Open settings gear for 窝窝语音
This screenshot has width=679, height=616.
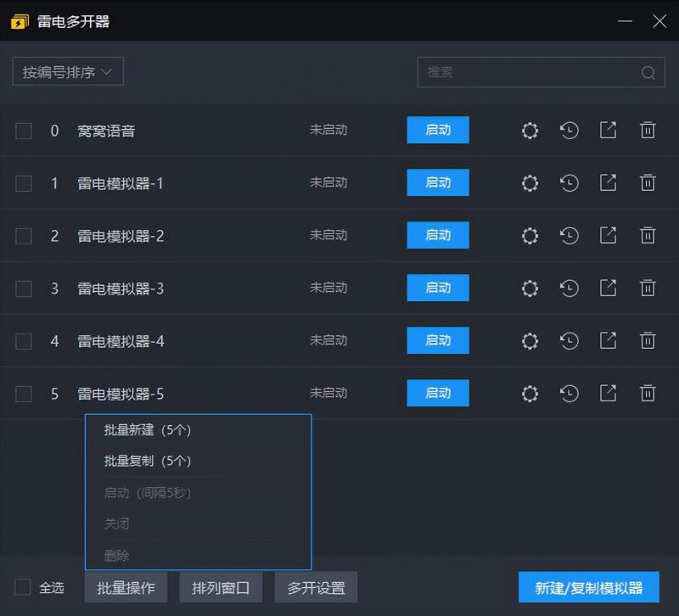pos(530,131)
